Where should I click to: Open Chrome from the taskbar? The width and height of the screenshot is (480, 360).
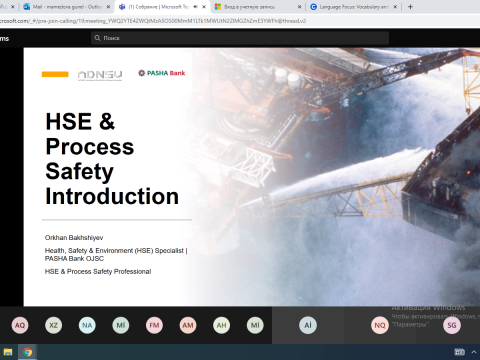coord(28,352)
